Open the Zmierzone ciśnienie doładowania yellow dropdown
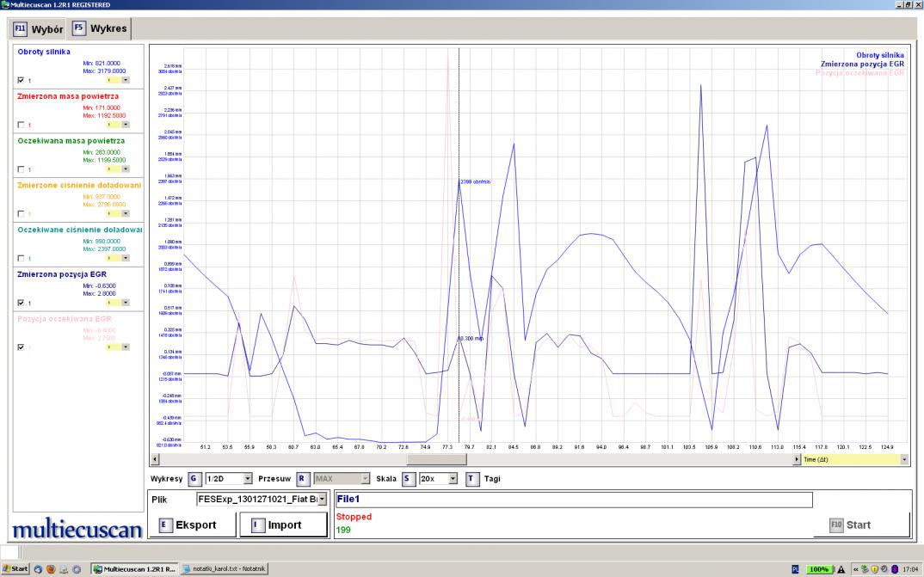Image resolution: width=924 pixels, height=577 pixels. click(118, 214)
